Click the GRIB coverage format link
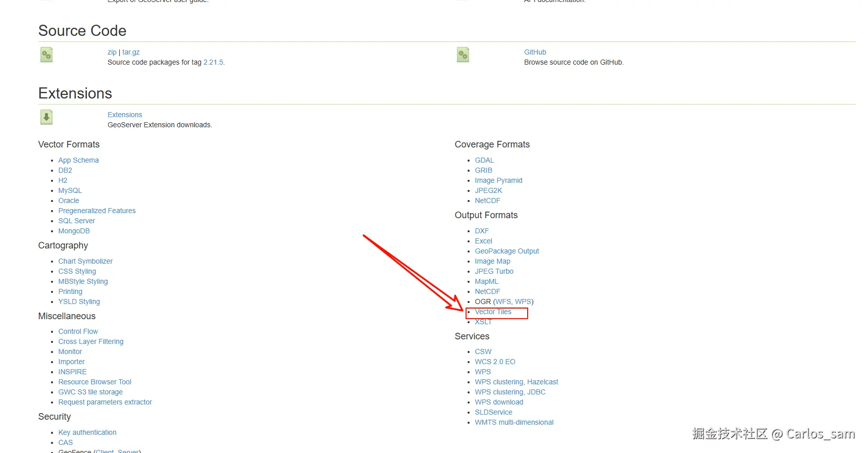Viewport: 868px width, 453px height. [x=483, y=170]
